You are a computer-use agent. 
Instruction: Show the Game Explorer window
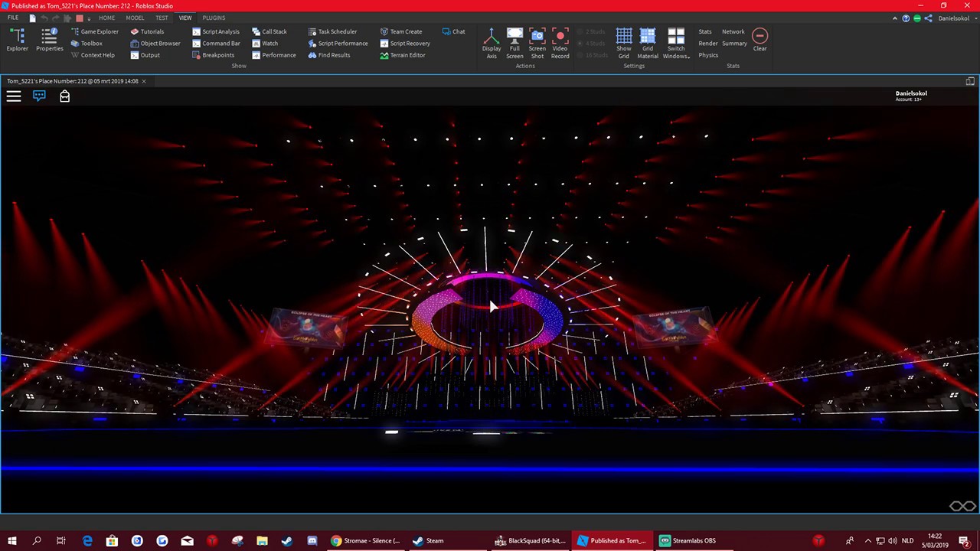click(94, 31)
